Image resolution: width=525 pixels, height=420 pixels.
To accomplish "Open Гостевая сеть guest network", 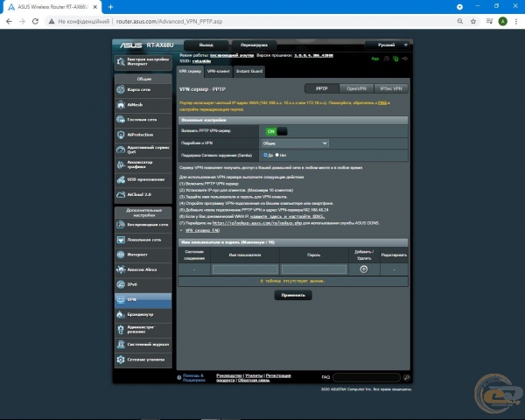I will pyautogui.click(x=143, y=120).
